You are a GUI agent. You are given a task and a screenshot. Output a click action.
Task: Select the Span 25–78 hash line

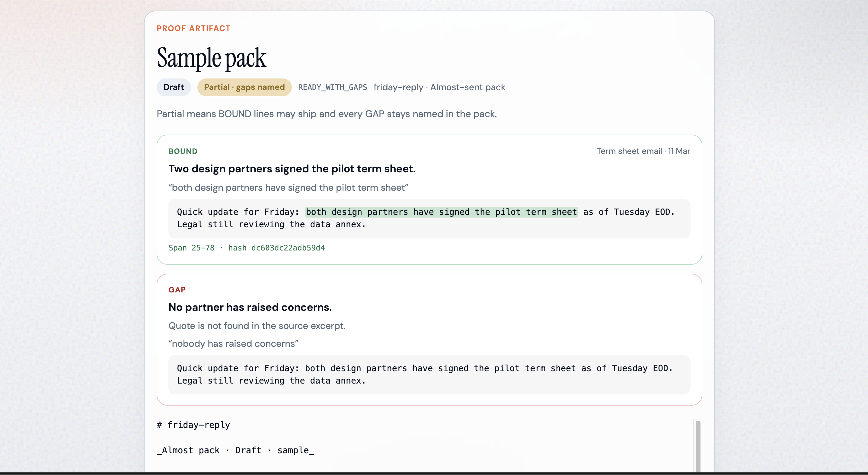pyautogui.click(x=247, y=248)
